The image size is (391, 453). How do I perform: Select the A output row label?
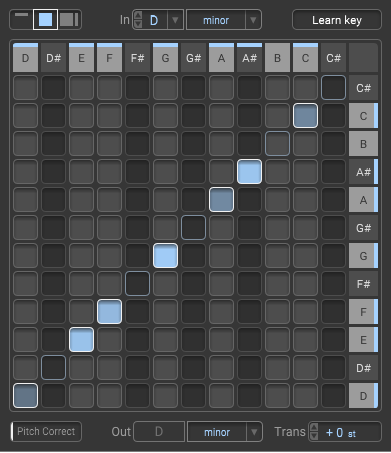click(x=363, y=200)
